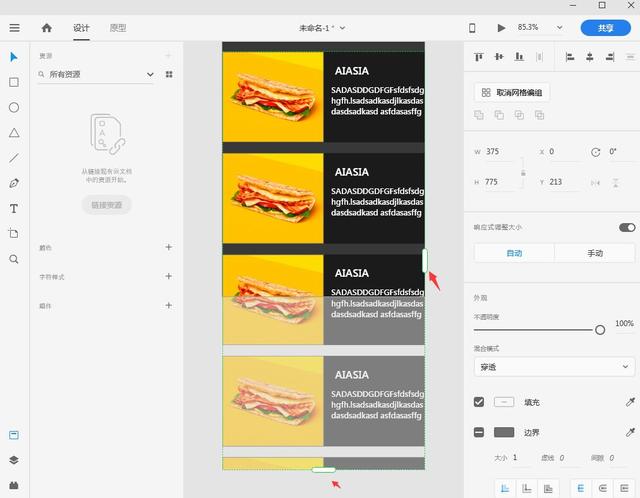Open the Plugins panel icon
The height and width of the screenshot is (498, 640).
pos(14,485)
